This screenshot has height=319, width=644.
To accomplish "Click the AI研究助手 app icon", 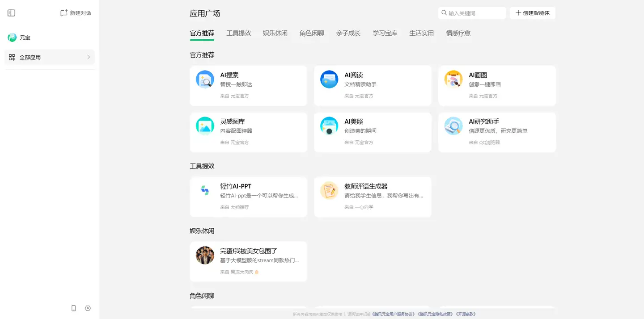I will (453, 126).
